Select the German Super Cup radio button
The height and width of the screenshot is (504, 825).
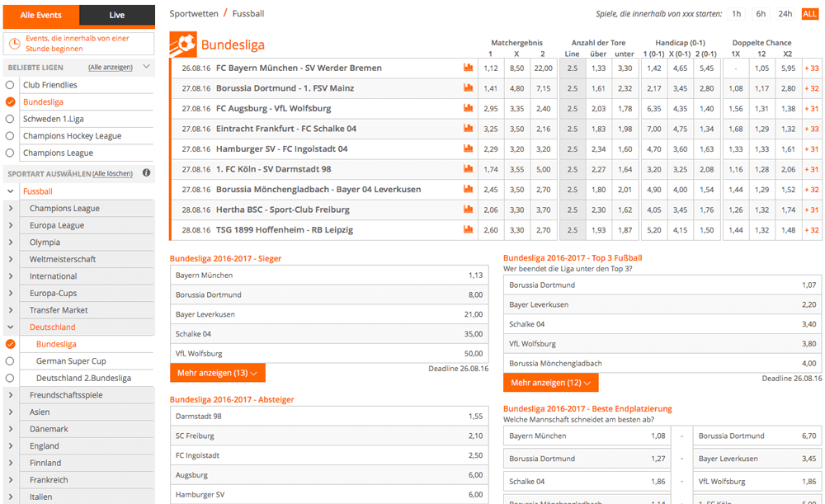(9, 361)
